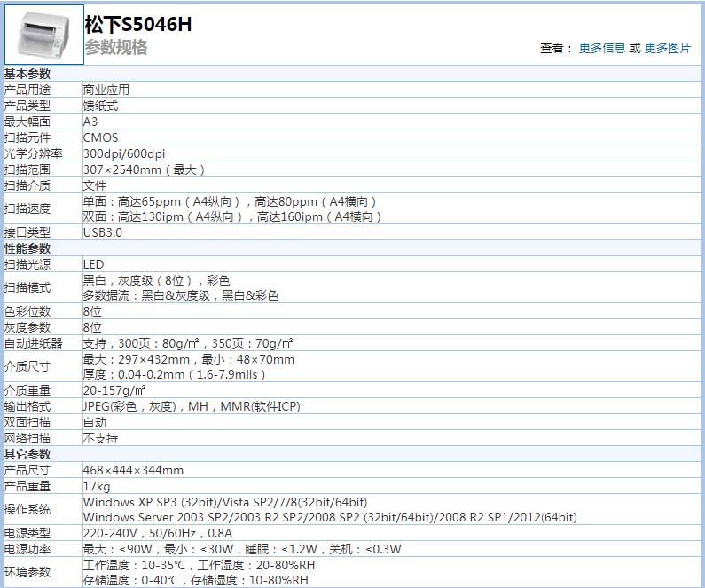Click the 扫描范围 row label
The image size is (705, 588).
click(x=27, y=169)
